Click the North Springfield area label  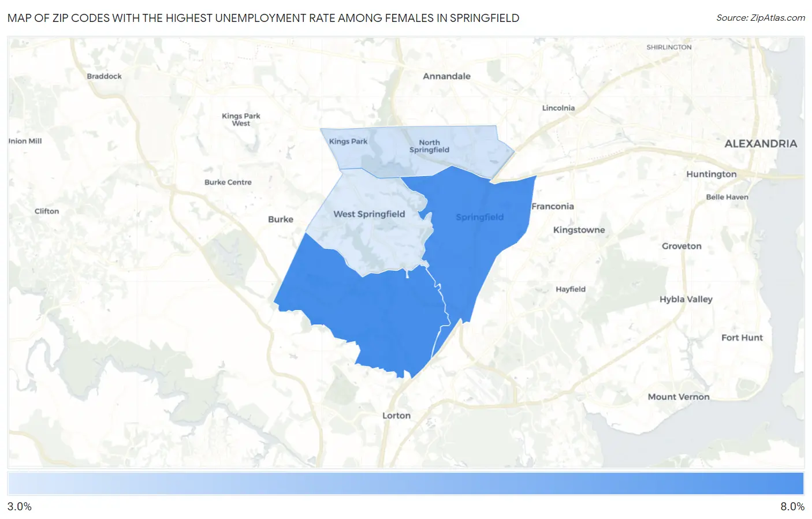pos(429,146)
